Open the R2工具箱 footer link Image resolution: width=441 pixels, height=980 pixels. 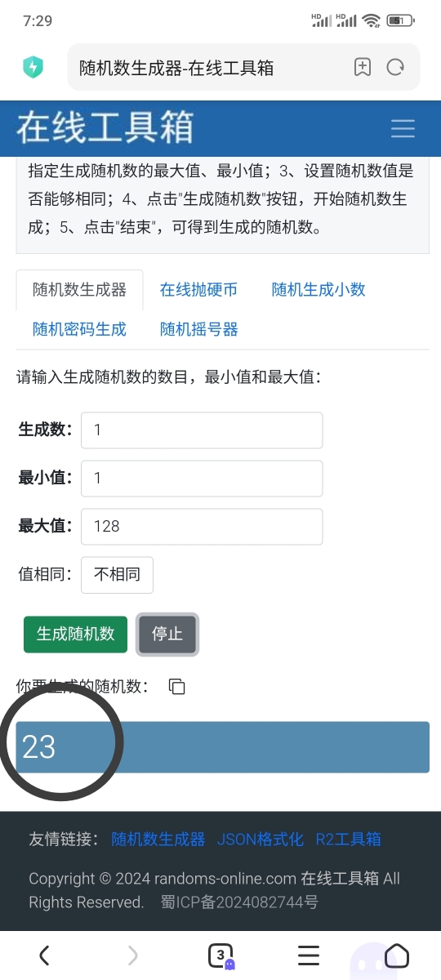(x=348, y=840)
